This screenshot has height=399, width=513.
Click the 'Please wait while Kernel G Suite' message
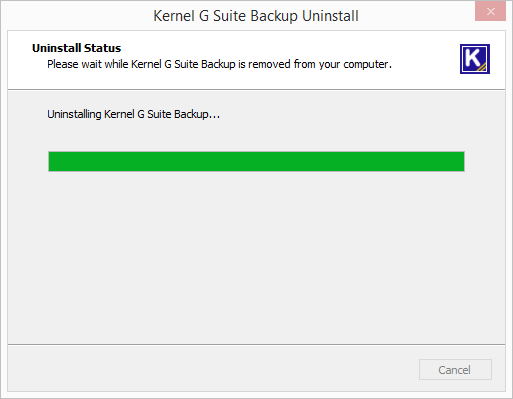pos(219,64)
